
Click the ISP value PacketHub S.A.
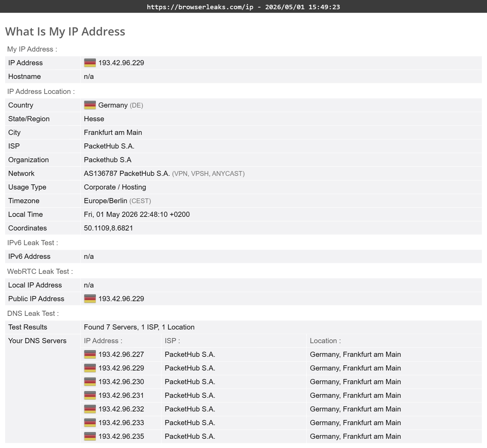[109, 146]
